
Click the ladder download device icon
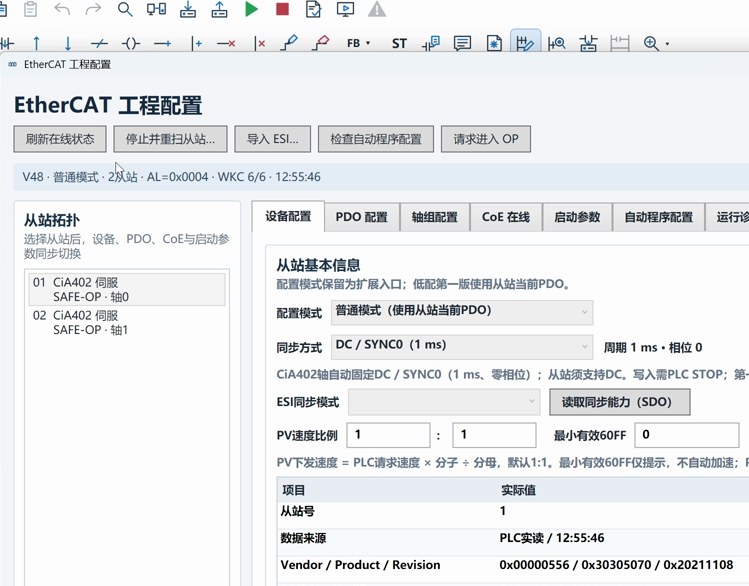tap(588, 43)
